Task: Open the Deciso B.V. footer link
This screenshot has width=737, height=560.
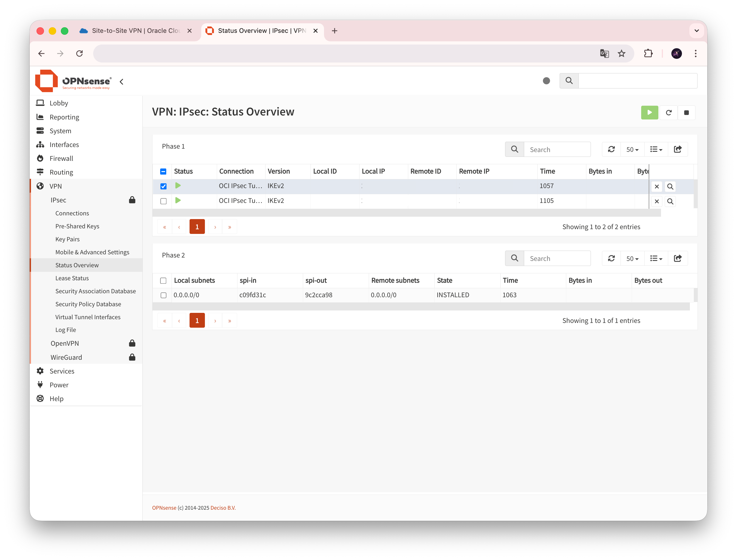Action: coord(223,508)
